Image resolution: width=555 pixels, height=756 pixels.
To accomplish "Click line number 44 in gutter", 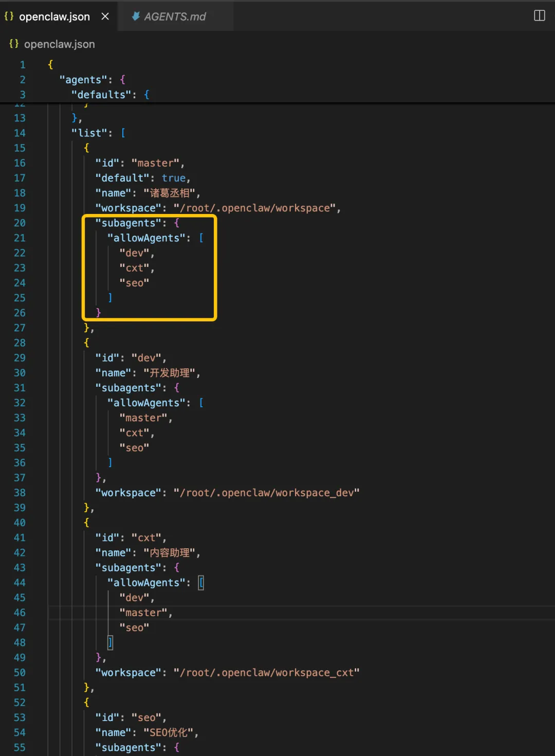I will click(20, 583).
